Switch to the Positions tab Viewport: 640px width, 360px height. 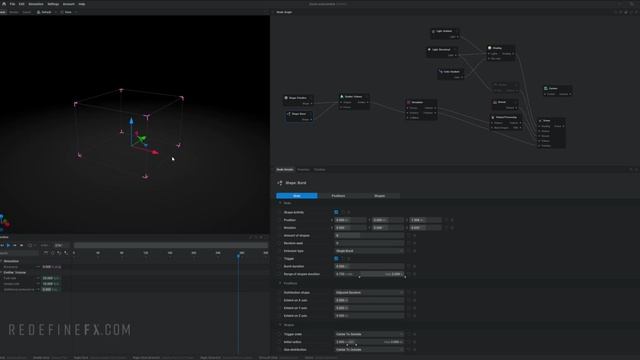click(338, 196)
